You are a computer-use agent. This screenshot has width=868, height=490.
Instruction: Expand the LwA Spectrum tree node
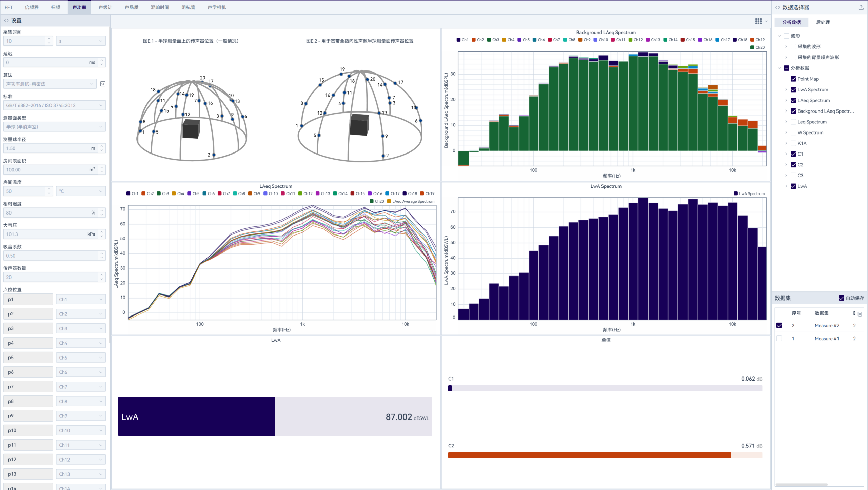(x=786, y=90)
